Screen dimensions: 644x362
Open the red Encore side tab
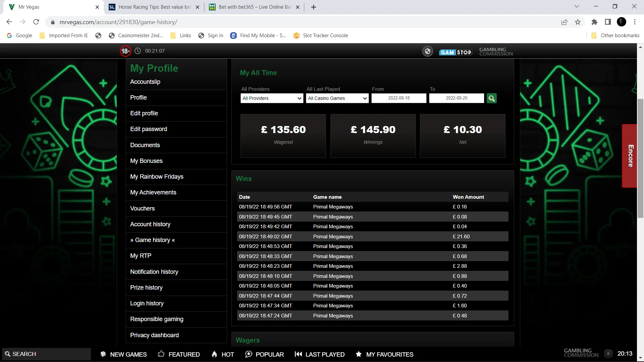coord(630,156)
